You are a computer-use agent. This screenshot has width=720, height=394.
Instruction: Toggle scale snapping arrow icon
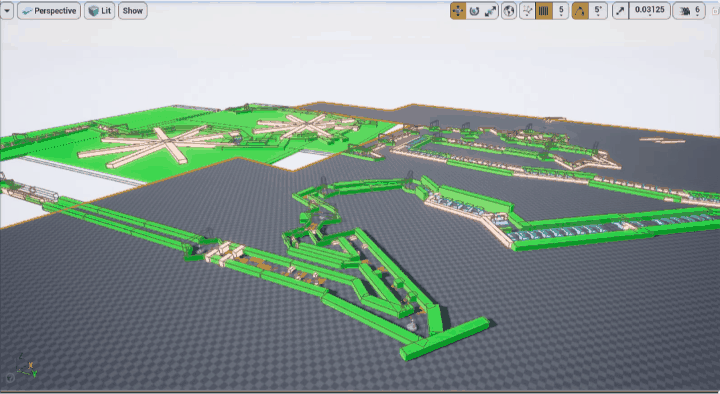(620, 11)
